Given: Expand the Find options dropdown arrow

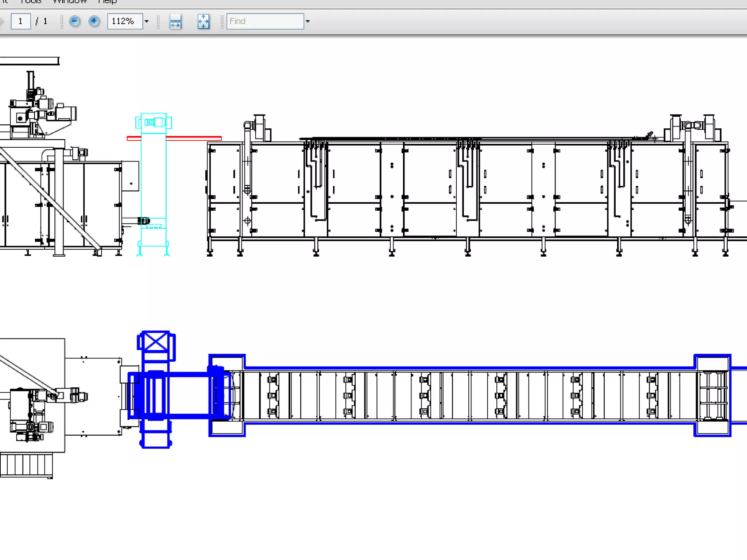Looking at the screenshot, I should click(x=307, y=22).
